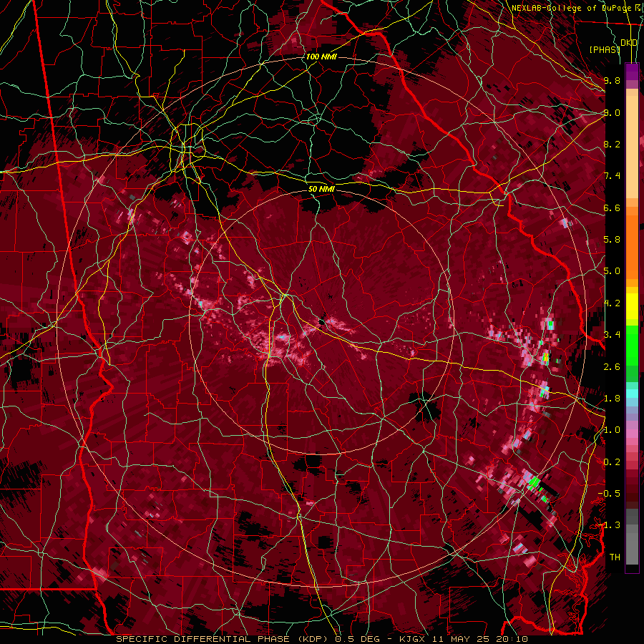Select the 4.2 value on the scale

[x=612, y=303]
